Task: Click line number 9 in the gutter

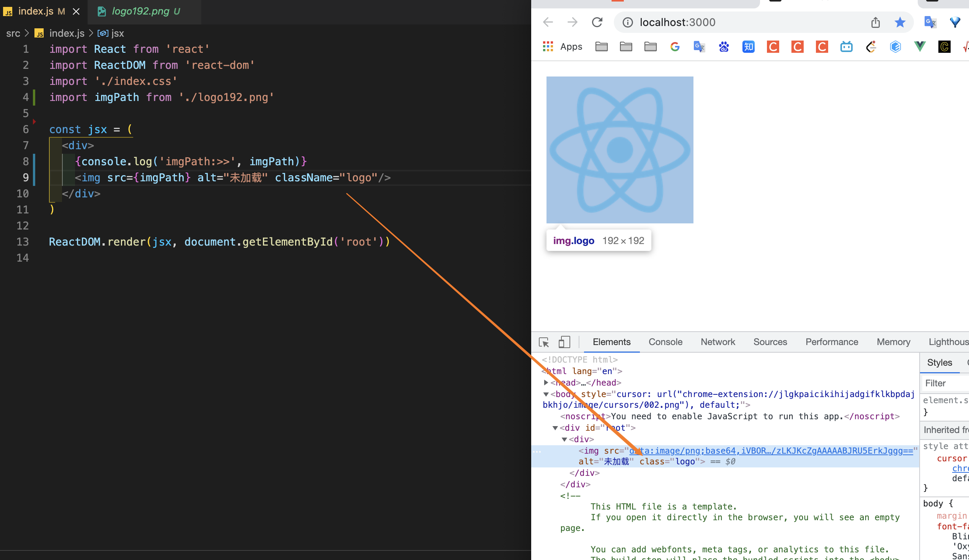Action: [x=25, y=177]
